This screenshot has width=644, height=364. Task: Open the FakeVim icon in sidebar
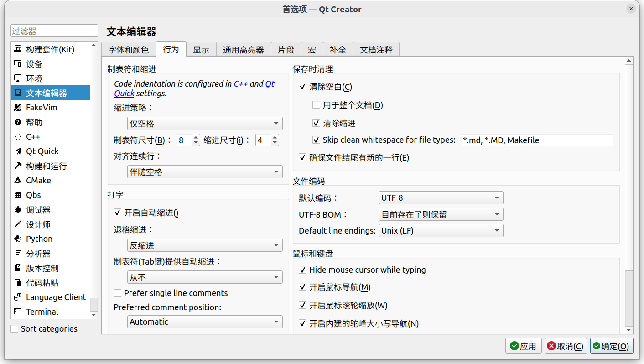[x=18, y=108]
